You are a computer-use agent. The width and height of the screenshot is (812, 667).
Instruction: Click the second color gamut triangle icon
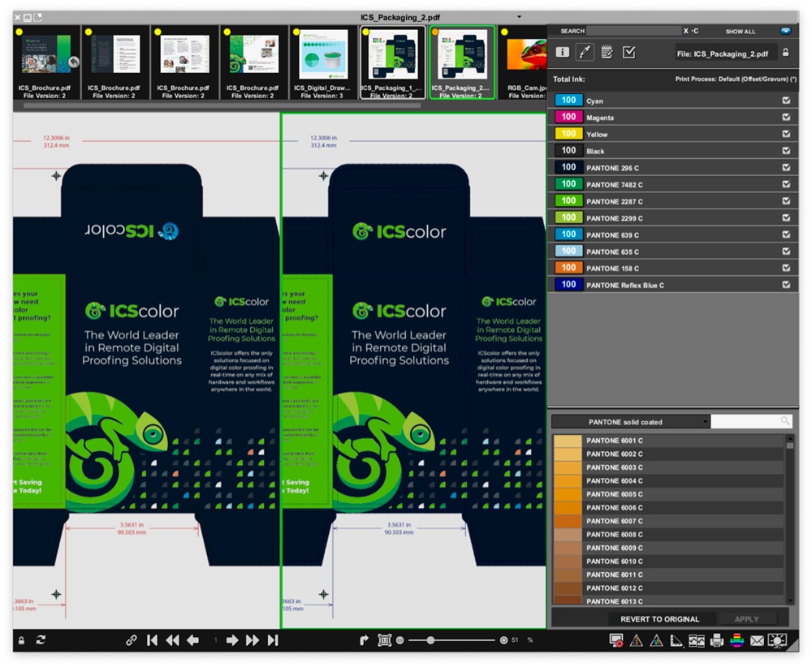click(656, 640)
